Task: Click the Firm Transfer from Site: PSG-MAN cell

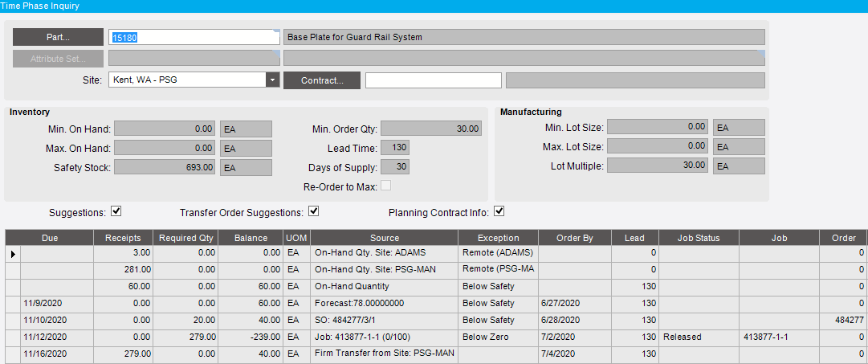Action: point(384,354)
